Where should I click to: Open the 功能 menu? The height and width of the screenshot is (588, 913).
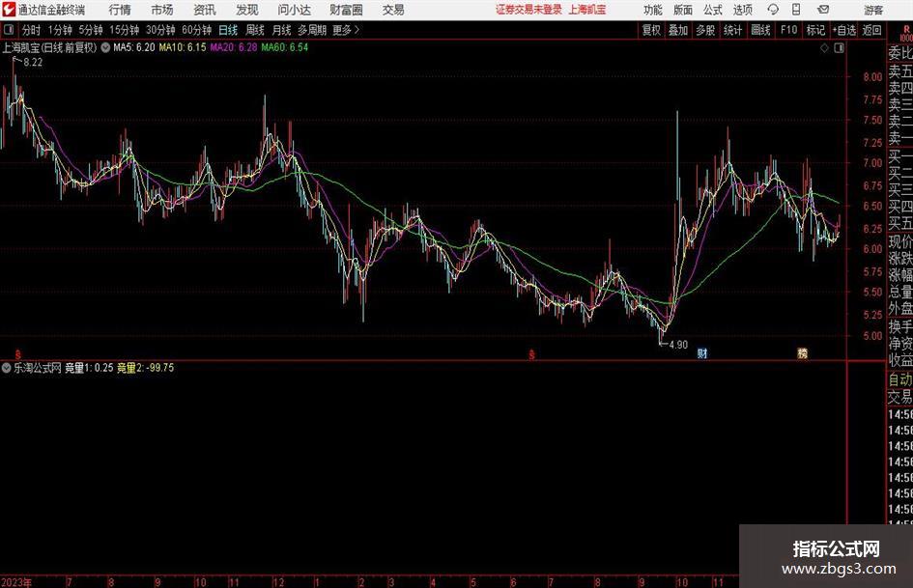coord(653,10)
